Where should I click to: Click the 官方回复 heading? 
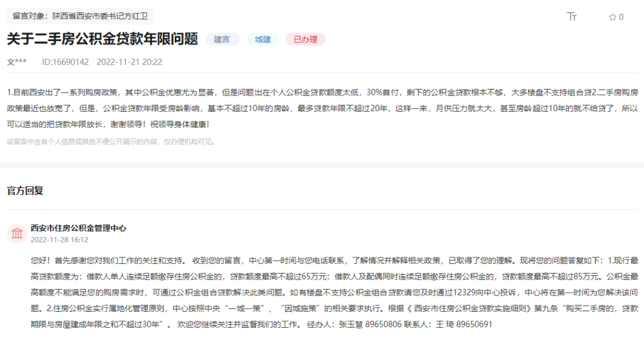[25, 190]
